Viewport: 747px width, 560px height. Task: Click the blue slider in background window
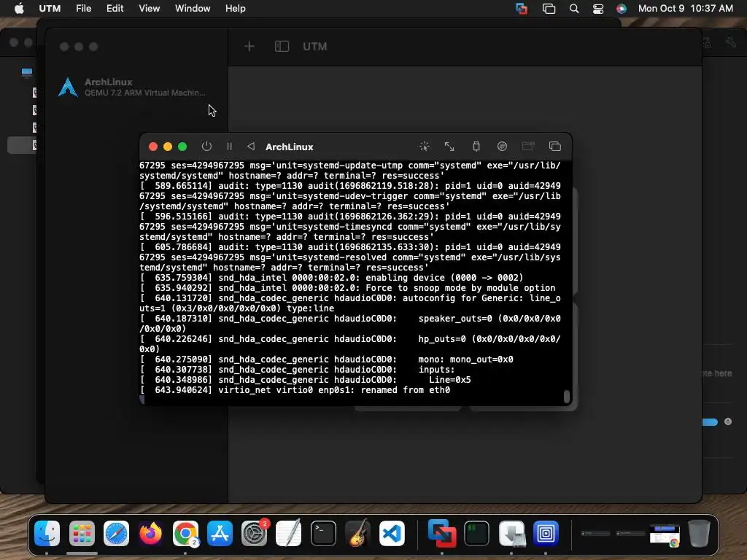pyautogui.click(x=710, y=422)
